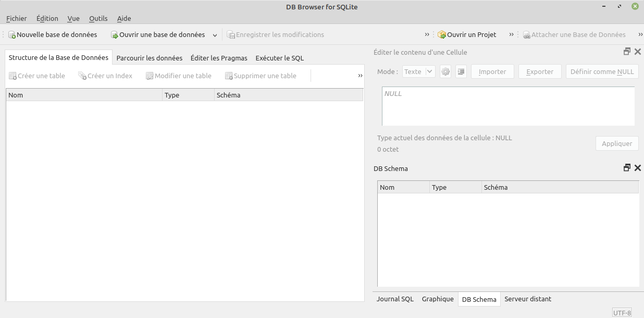Click the Créer une table icon
Screen dimensions: 644x318
(x=13, y=76)
